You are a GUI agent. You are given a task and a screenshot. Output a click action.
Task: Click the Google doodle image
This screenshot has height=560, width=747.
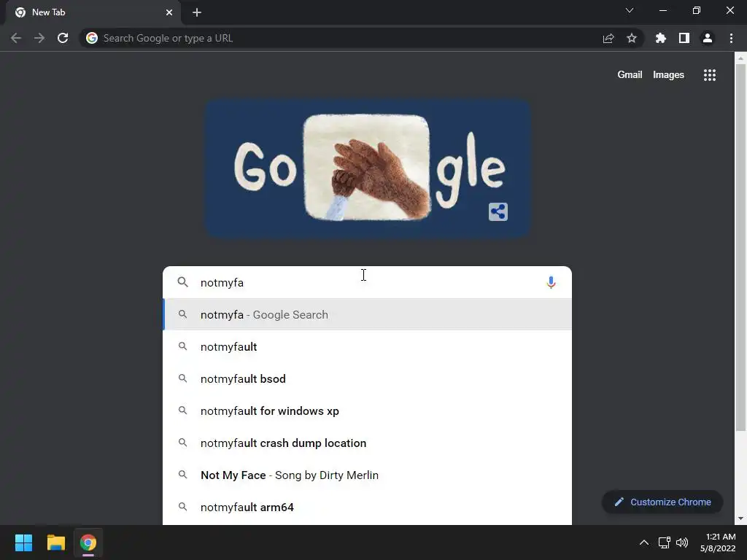[x=368, y=168]
